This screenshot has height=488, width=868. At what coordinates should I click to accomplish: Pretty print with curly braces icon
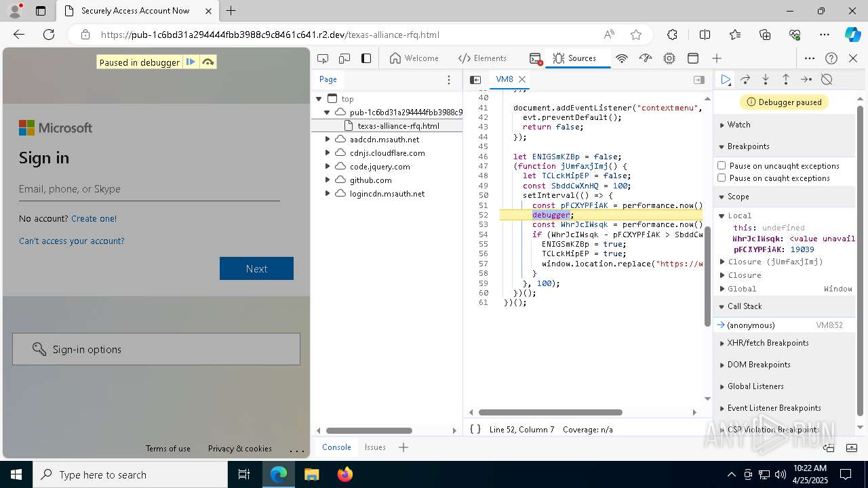(x=475, y=429)
